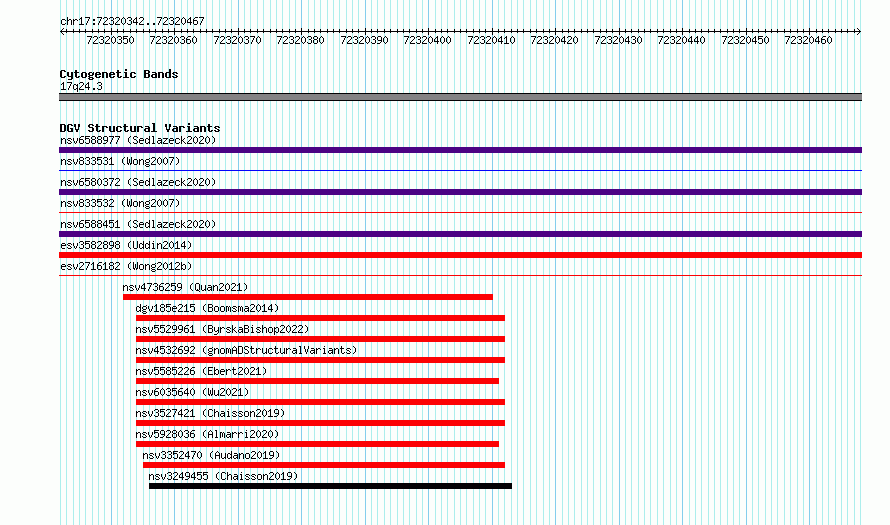Open nsv5928036 (Almarri2020) variant label
Viewport: 890px width, 525px height.
click(207, 434)
